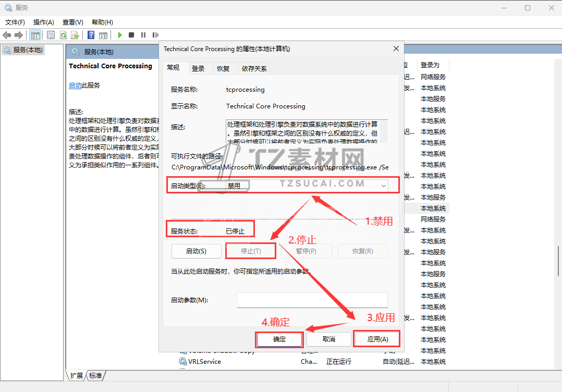Click the Back arrow toolbar icon
Screen dimensions: 562x392
tap(7, 35)
